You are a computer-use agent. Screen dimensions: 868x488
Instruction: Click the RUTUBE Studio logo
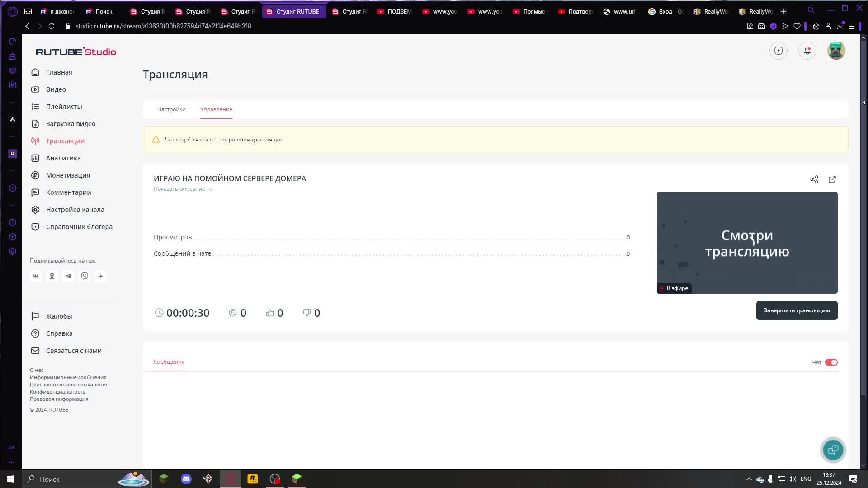pyautogui.click(x=76, y=52)
